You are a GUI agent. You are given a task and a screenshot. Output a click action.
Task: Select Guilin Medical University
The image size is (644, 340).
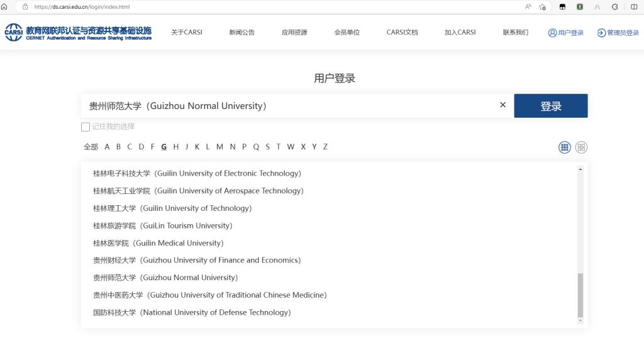158,243
